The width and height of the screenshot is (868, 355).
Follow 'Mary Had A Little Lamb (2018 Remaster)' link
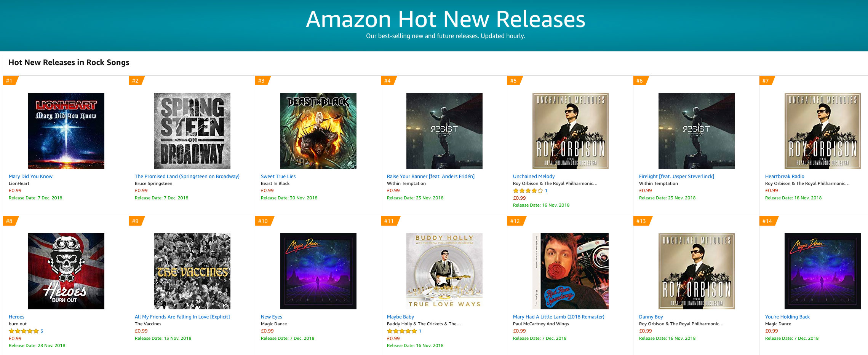coord(558,317)
